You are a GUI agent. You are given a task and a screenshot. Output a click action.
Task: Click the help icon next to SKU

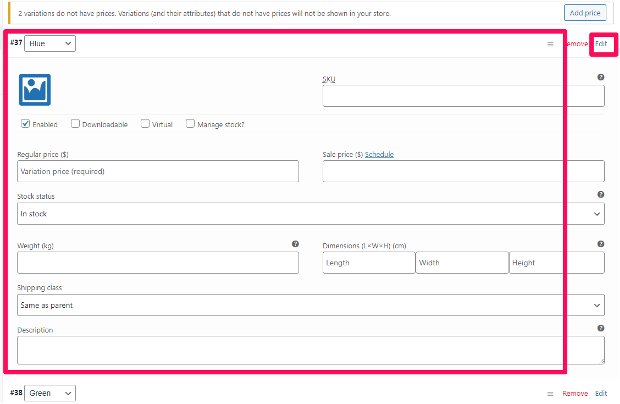pyautogui.click(x=600, y=77)
